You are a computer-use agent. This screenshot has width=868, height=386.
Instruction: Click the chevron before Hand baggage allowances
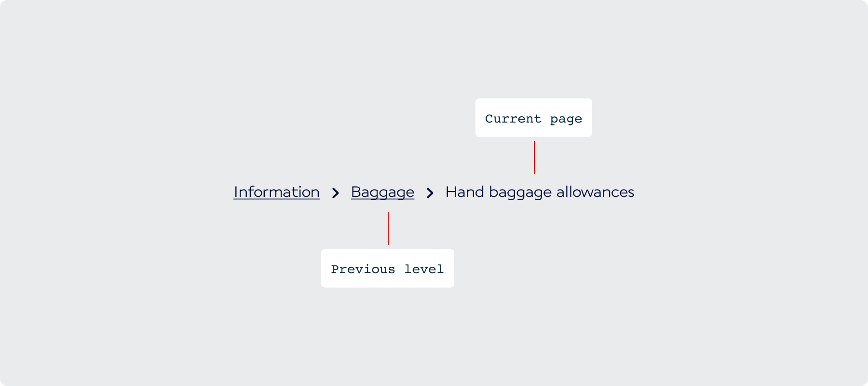click(x=430, y=193)
